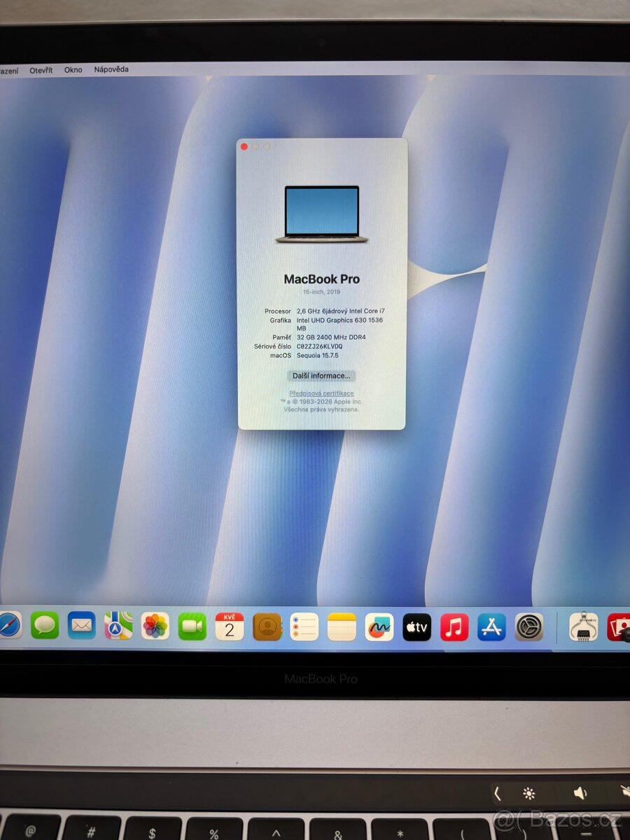Screen dimensions: 630x840
Task: Open the Photo Booth icon in dock
Action: click(x=619, y=627)
